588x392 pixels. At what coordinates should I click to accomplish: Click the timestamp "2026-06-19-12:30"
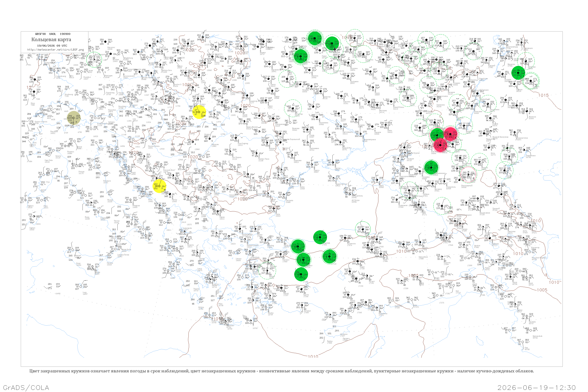[537, 387]
